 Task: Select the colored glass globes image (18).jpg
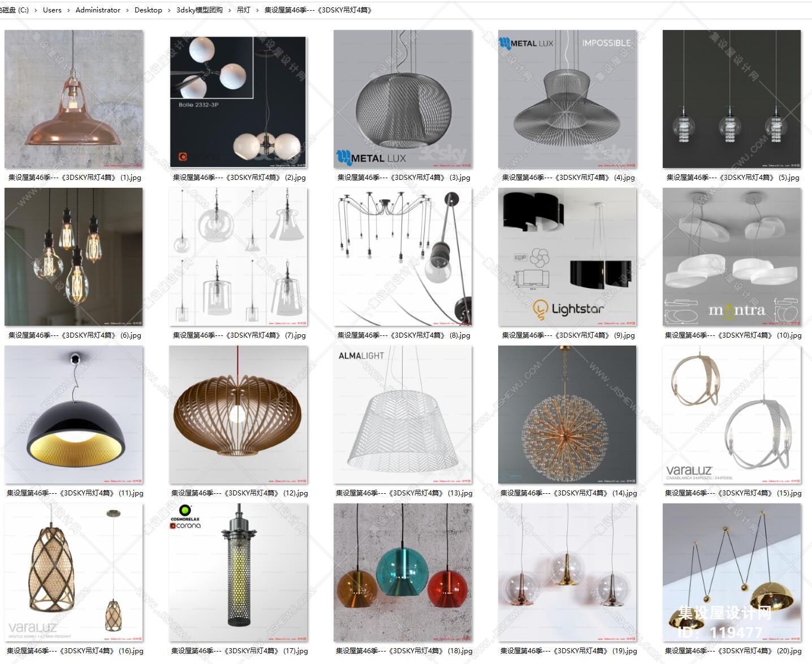[x=403, y=573]
